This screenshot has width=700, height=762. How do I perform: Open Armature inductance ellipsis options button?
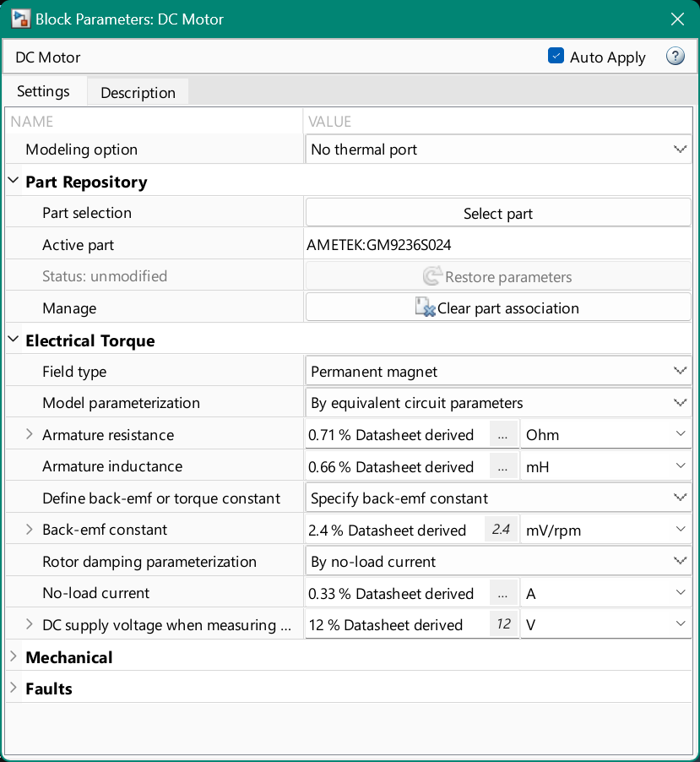pos(502,466)
